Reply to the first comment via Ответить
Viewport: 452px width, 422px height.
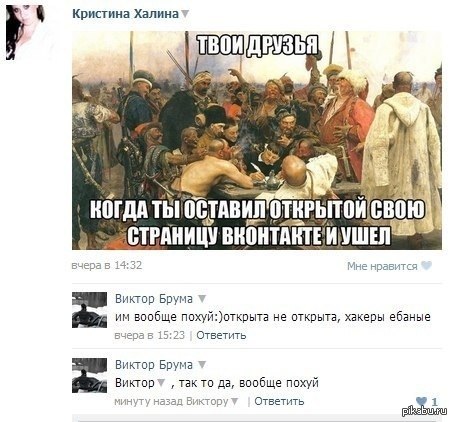[221, 335]
